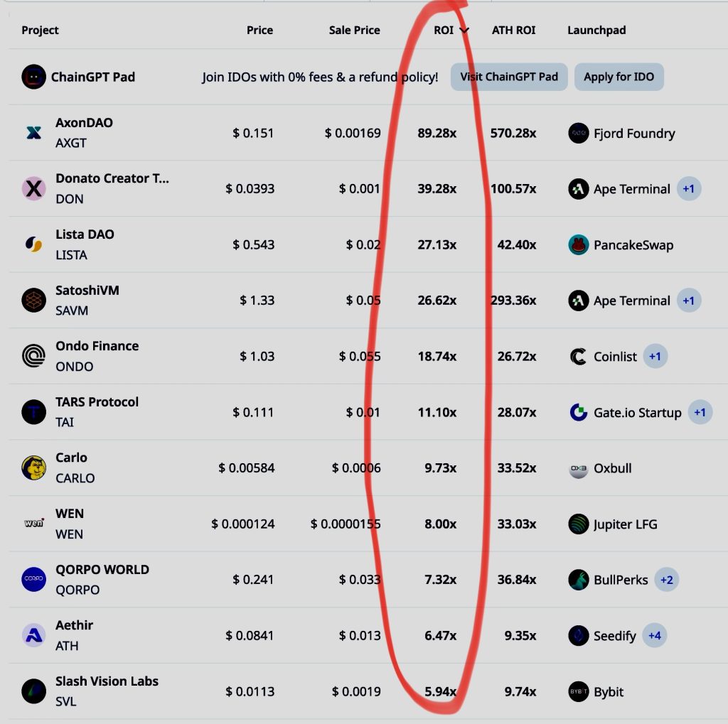Image resolution: width=728 pixels, height=724 pixels.
Task: Open the ChainGPT Pad logo icon
Action: 33,77
